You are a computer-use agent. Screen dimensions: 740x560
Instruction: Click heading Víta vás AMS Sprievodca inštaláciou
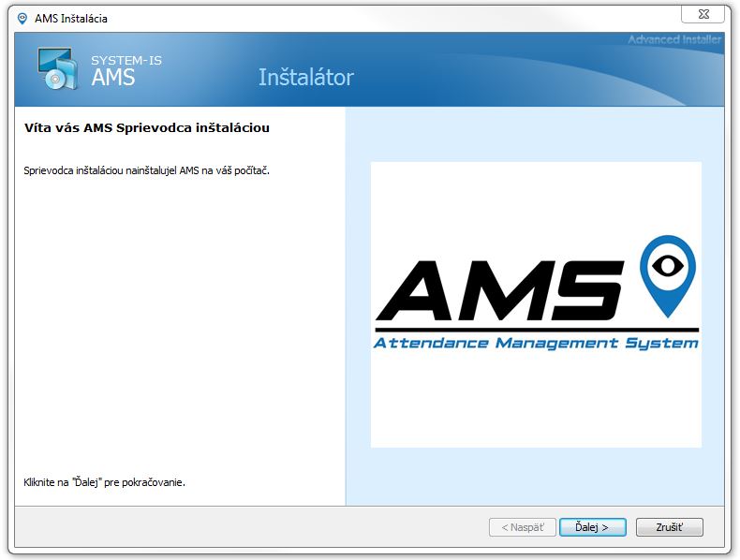click(x=147, y=128)
